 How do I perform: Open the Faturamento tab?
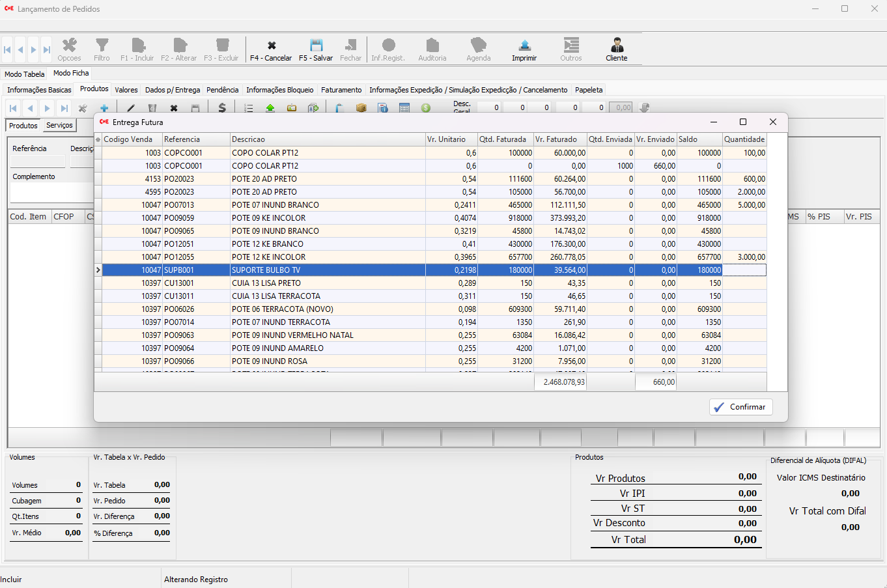click(x=341, y=90)
